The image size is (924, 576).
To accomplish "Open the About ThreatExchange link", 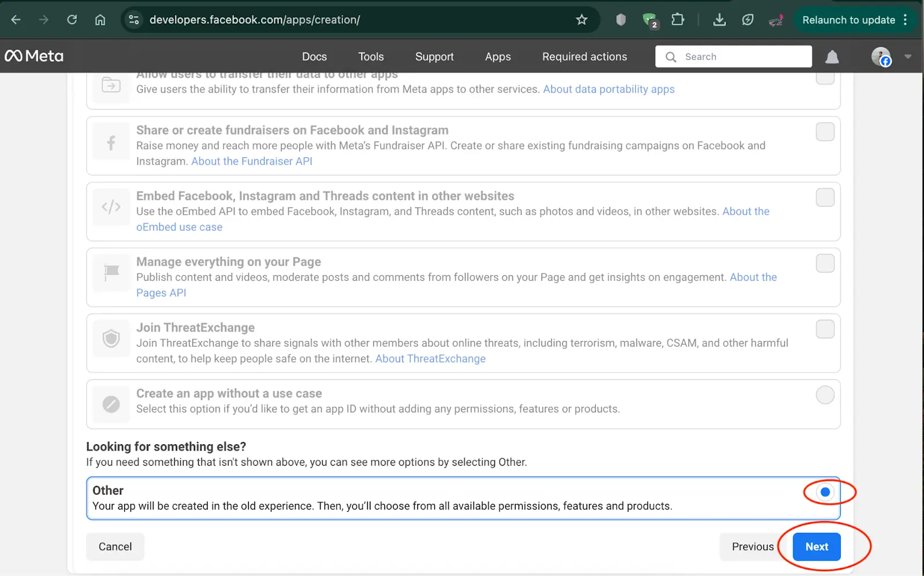I will (x=430, y=358).
